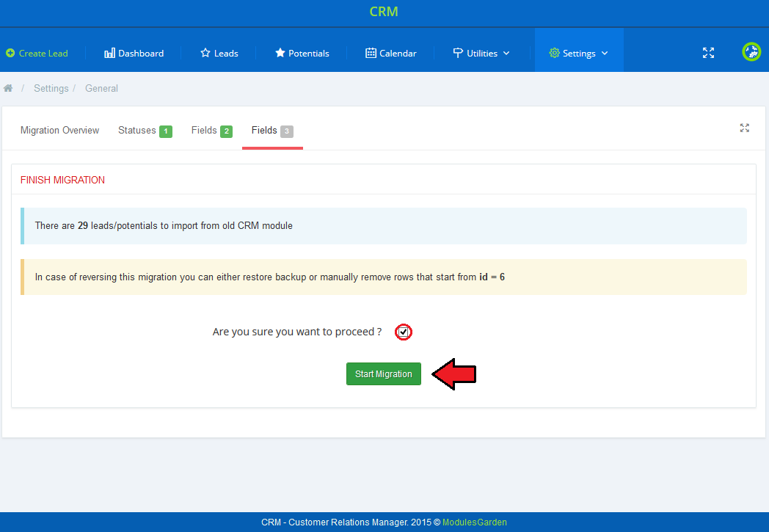769x532 pixels.
Task: Switch to the Fields step 2 tab
Action: click(212, 131)
